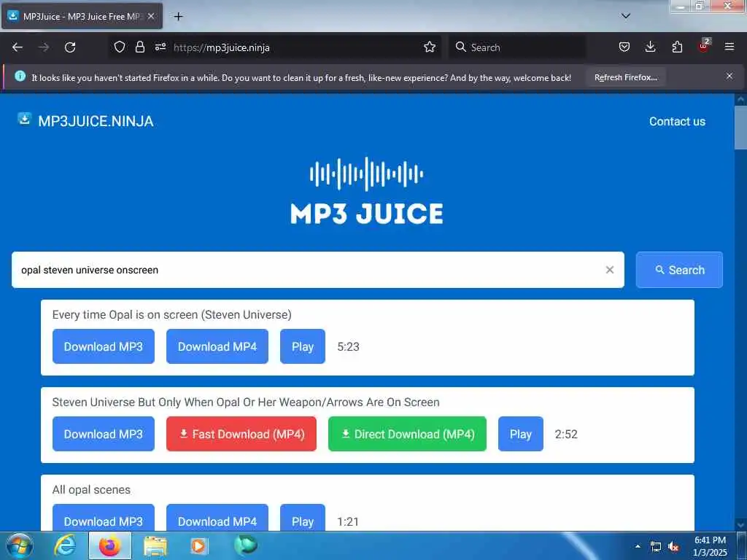Open the Extensions puzzle icon
The image size is (747, 560).
677,47
